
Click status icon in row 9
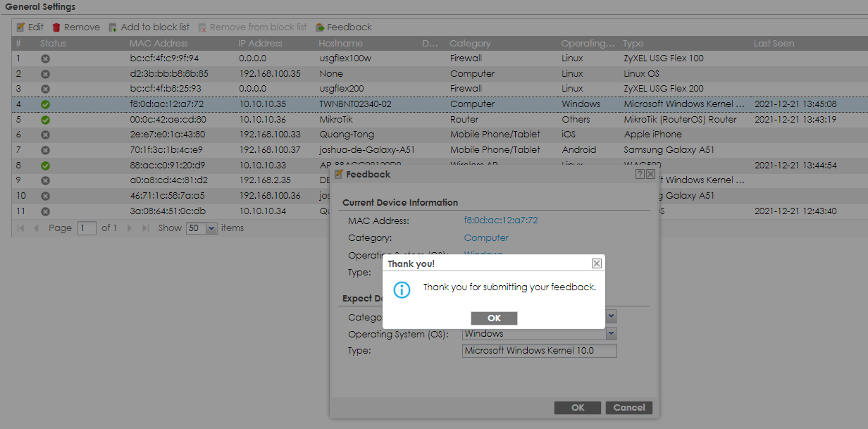pos(45,180)
